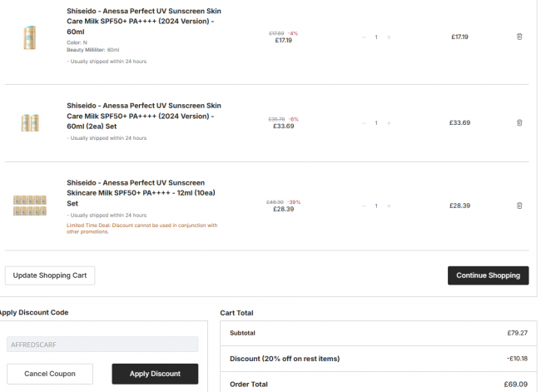Viewport: 541px width, 392px height.
Task: Decrease quantity of 60ml sunscreen with minus
Action: tap(364, 37)
